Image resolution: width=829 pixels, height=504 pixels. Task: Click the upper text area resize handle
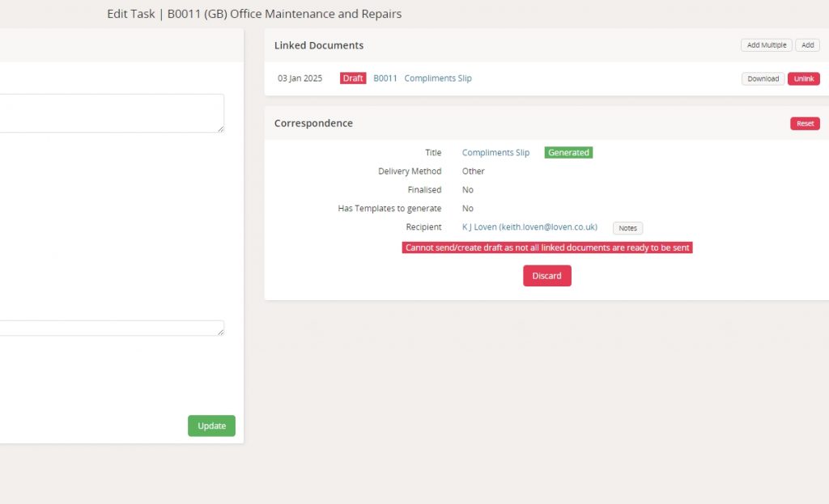point(220,129)
